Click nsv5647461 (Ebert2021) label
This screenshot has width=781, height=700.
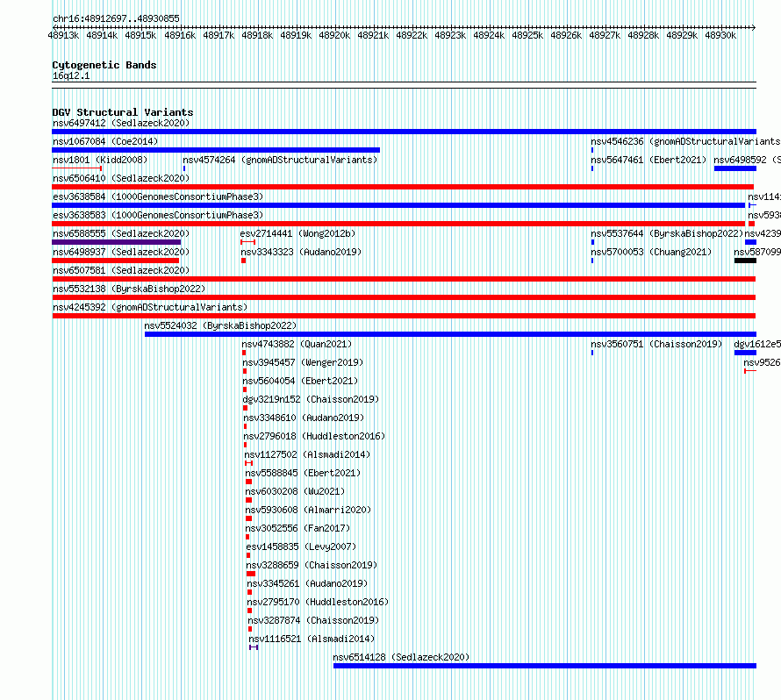[648, 160]
